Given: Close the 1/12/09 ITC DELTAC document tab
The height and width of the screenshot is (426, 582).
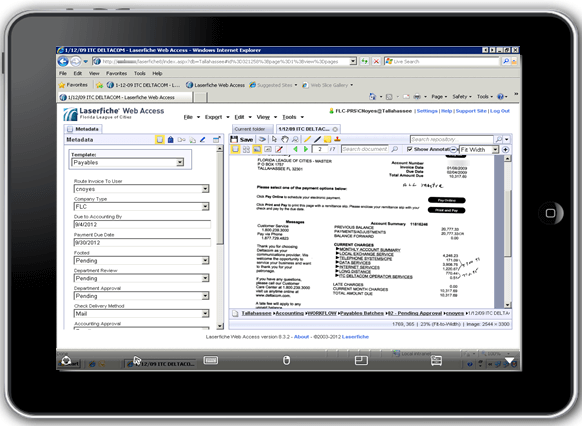Looking at the screenshot, I should point(335,129).
